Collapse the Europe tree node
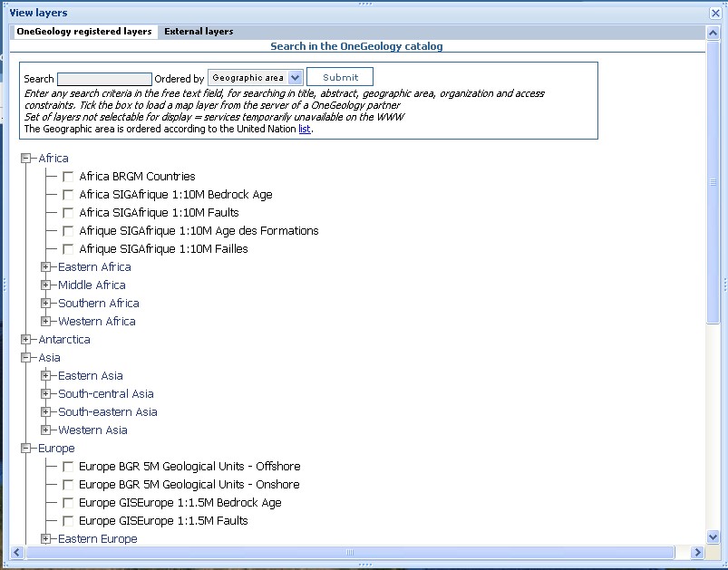The height and width of the screenshot is (570, 728). coord(26,449)
